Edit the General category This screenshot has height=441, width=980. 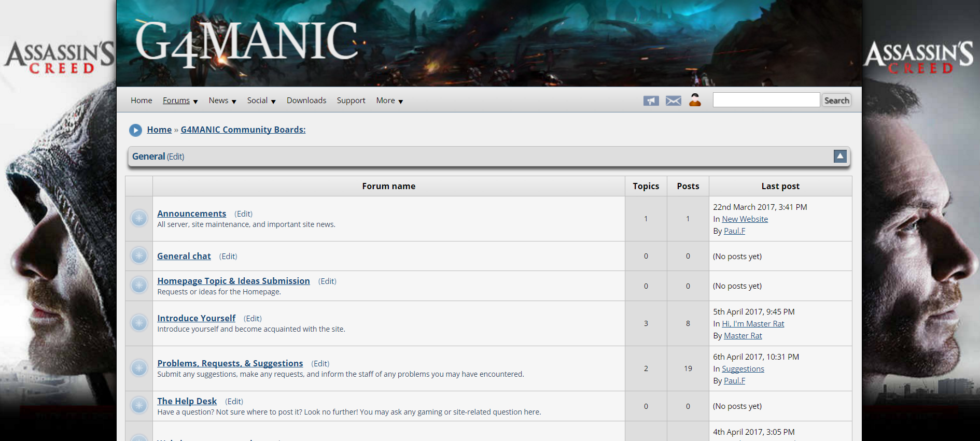tap(175, 157)
